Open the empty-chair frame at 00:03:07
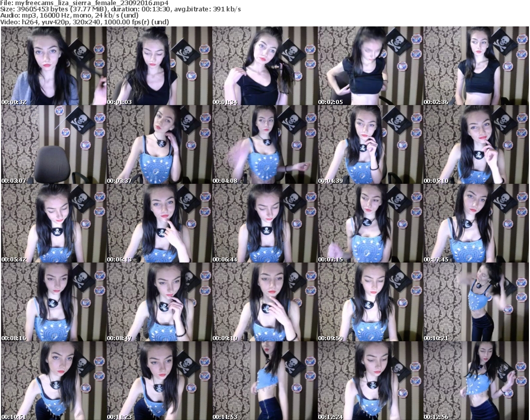The width and height of the screenshot is (530, 420). pos(54,144)
